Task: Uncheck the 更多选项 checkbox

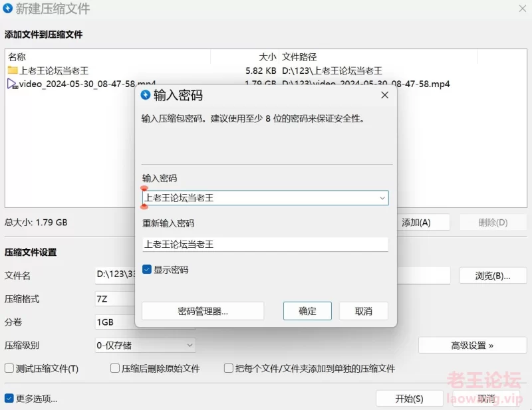Action: [x=9, y=399]
